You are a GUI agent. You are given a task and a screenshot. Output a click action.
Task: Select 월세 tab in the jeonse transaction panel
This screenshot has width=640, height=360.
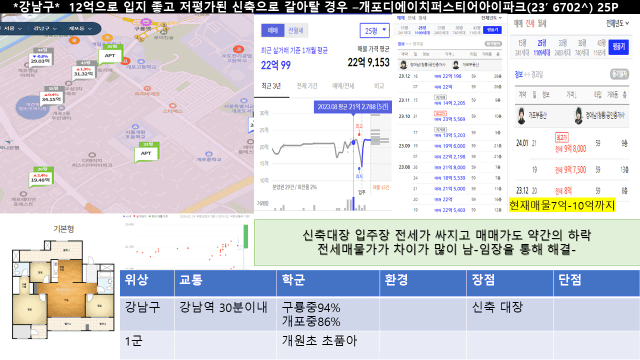coord(542,24)
